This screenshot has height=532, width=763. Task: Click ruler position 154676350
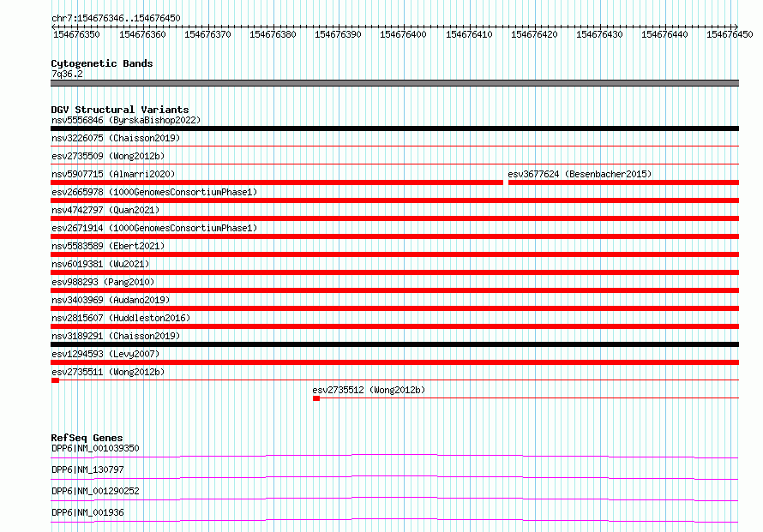76,34
